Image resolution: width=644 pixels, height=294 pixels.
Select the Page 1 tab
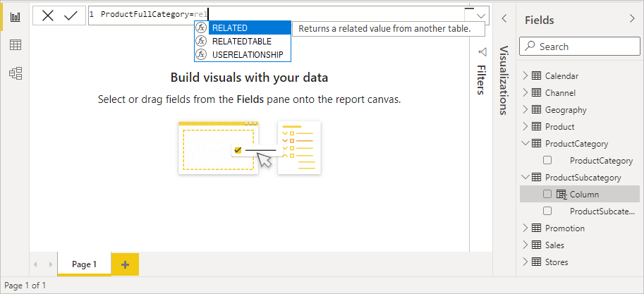[x=84, y=264]
